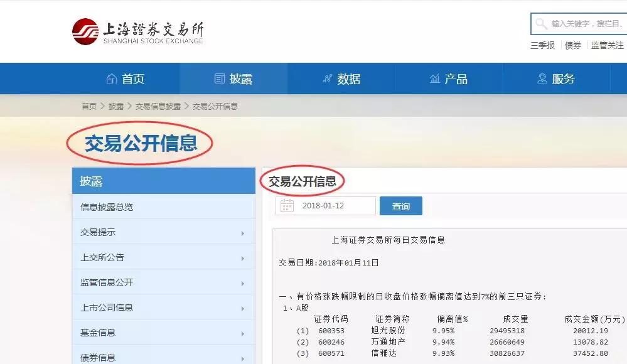Open the 债券 link near search bar
Image resolution: width=627 pixels, height=364 pixels.
pos(572,45)
